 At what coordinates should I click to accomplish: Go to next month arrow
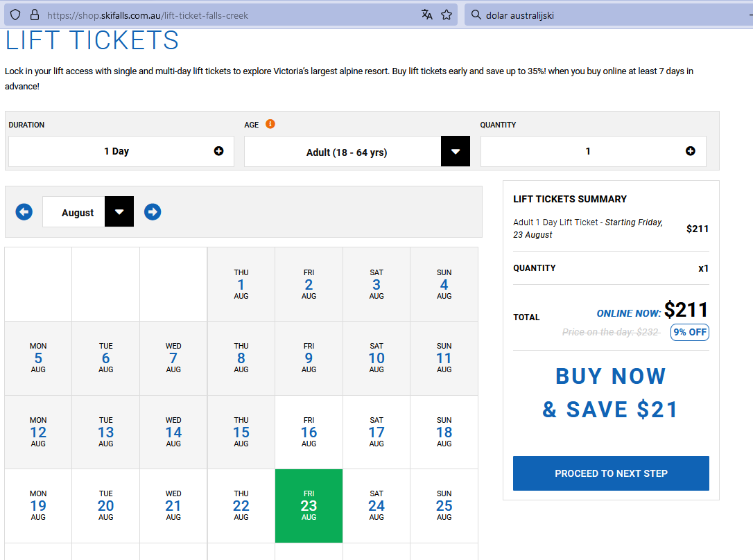click(153, 211)
